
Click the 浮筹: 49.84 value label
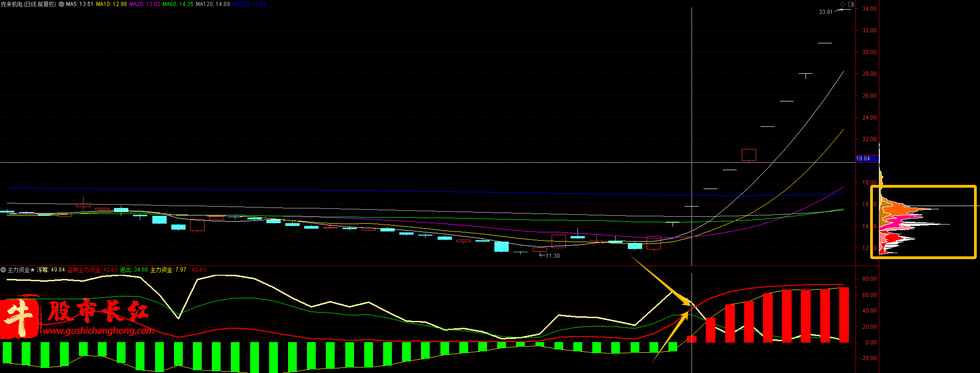click(x=51, y=270)
